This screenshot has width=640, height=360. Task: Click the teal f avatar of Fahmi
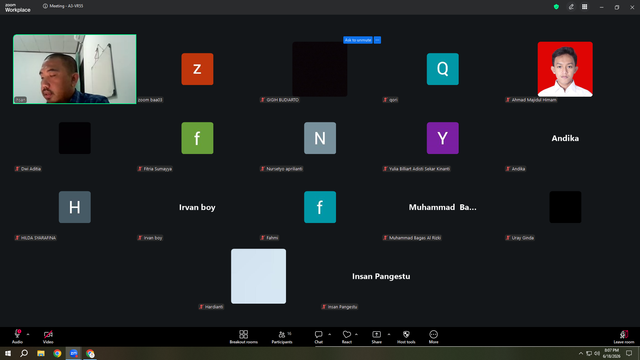[320, 207]
